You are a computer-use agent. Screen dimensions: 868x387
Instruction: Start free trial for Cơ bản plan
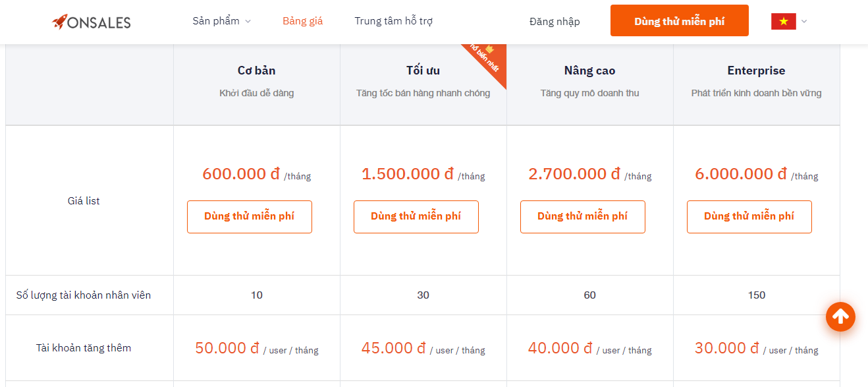[249, 217]
